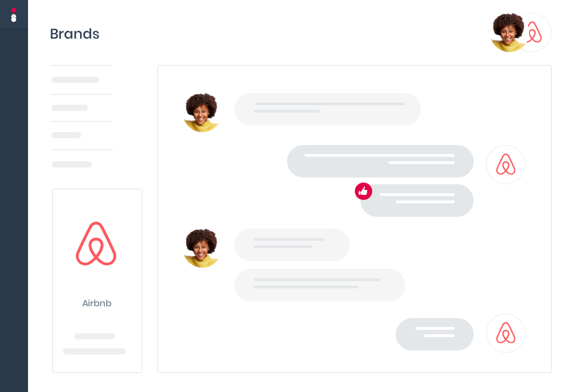Click the Airbnb avatar beside the last reply
Image resolution: width=574 pixels, height=392 pixels.
pyautogui.click(x=506, y=333)
